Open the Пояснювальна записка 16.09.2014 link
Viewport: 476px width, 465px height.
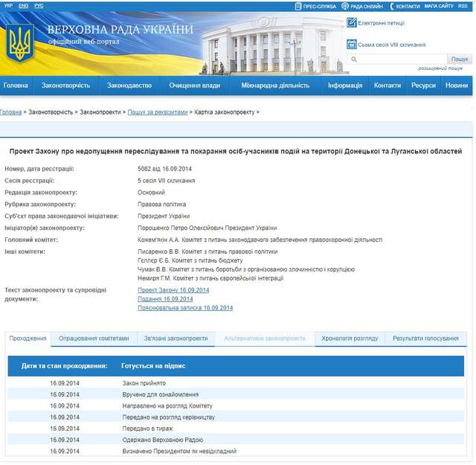(185, 307)
